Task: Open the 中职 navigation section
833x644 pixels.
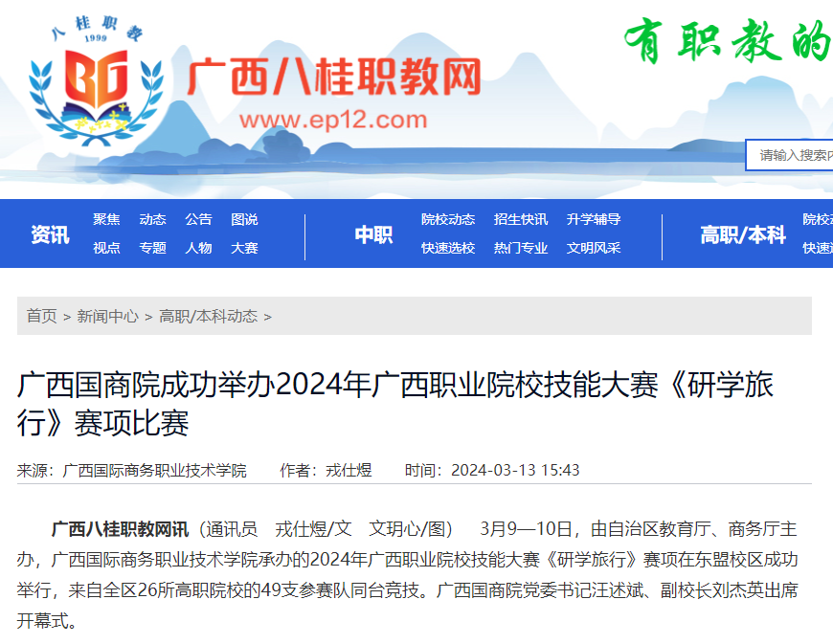Action: 373,234
